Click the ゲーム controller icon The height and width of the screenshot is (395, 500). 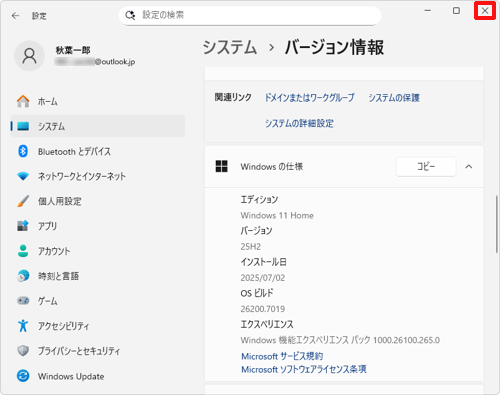tap(23, 301)
